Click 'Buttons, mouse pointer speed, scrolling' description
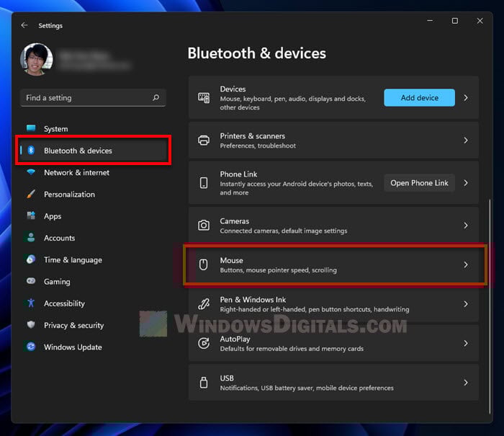 coord(279,270)
